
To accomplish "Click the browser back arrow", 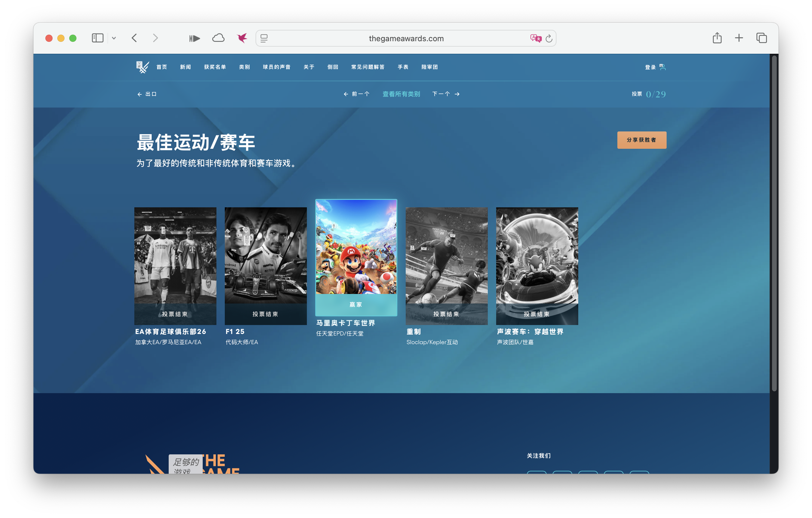I will [x=134, y=38].
